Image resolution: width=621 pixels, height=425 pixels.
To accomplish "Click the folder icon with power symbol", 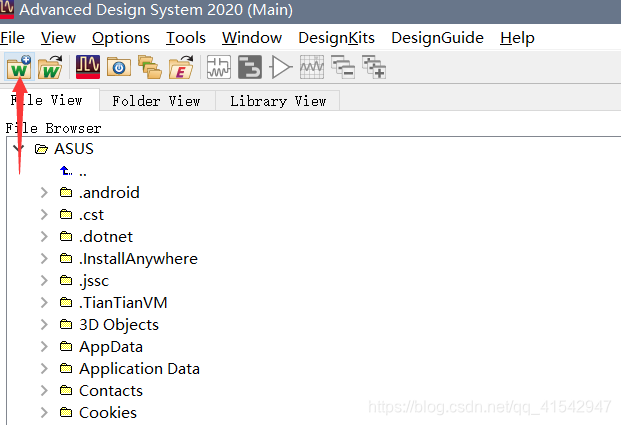I will point(119,67).
